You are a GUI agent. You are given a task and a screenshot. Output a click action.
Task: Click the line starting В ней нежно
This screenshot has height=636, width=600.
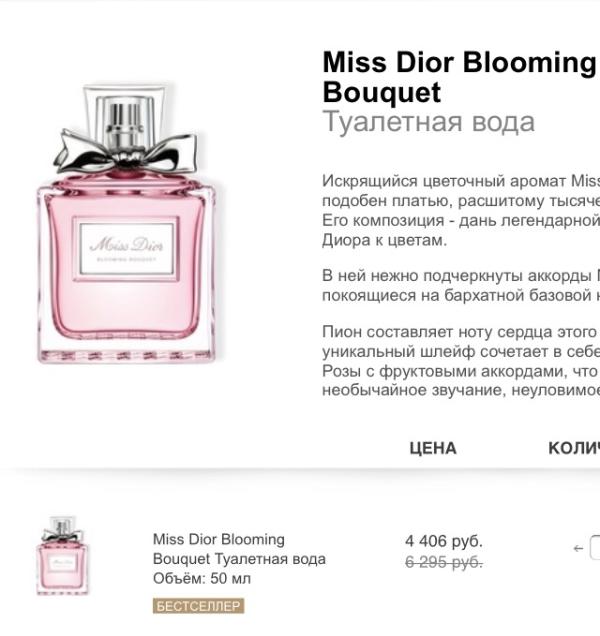(x=461, y=276)
